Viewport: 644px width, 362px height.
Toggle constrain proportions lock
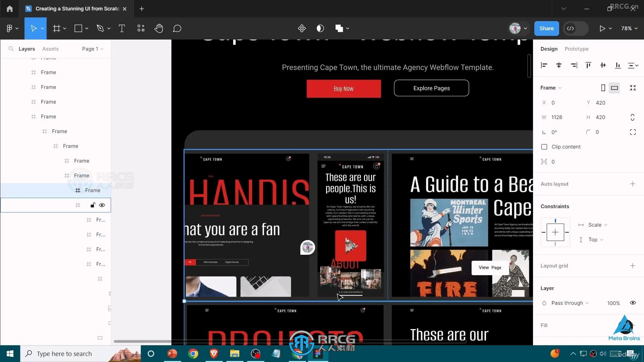(633, 117)
